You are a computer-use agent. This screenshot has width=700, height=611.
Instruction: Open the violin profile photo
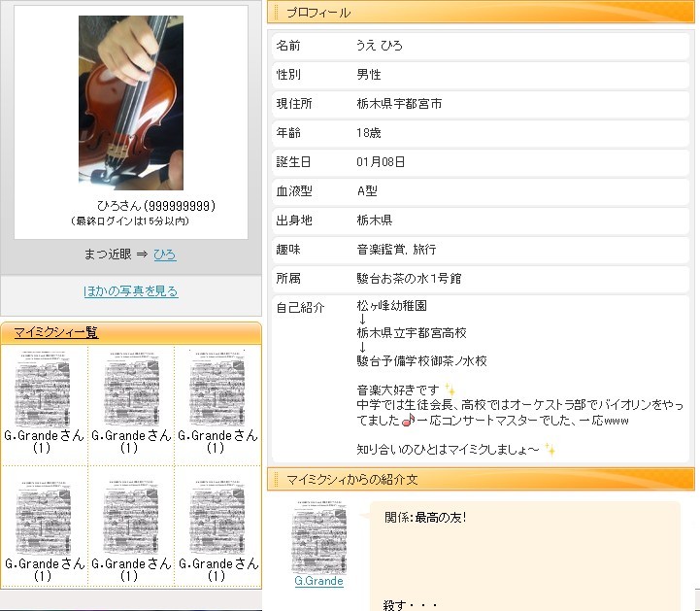click(x=131, y=103)
